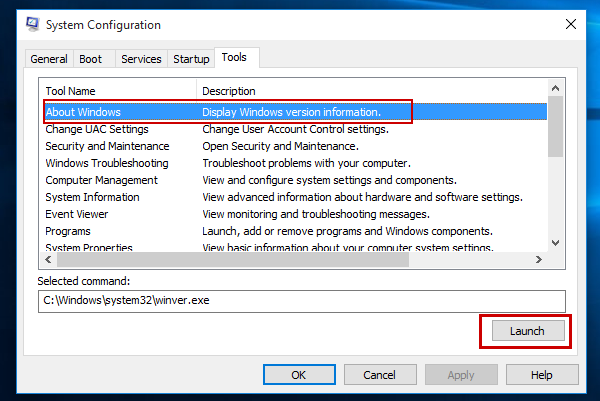Click the horizontal scroll right arrow

[x=539, y=259]
